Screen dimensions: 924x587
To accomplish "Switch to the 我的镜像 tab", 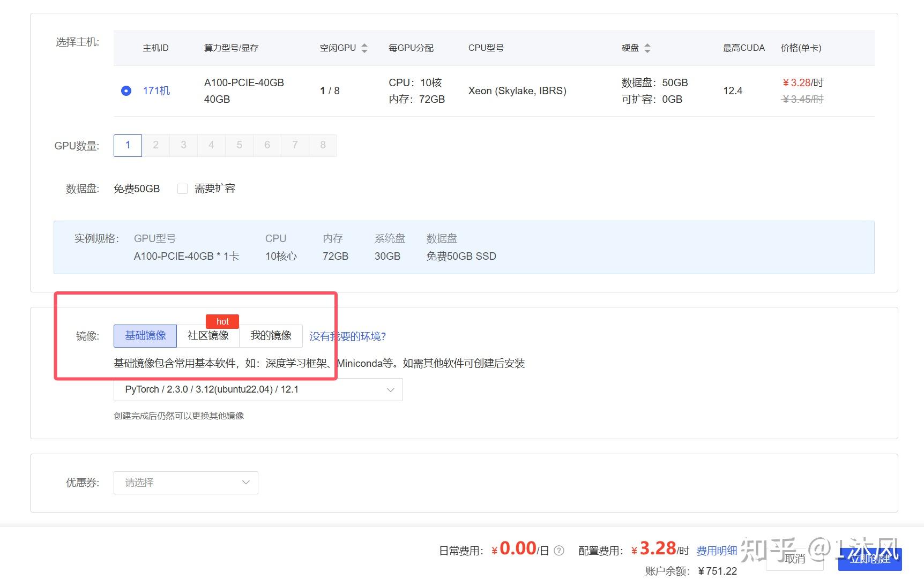I will tap(271, 336).
